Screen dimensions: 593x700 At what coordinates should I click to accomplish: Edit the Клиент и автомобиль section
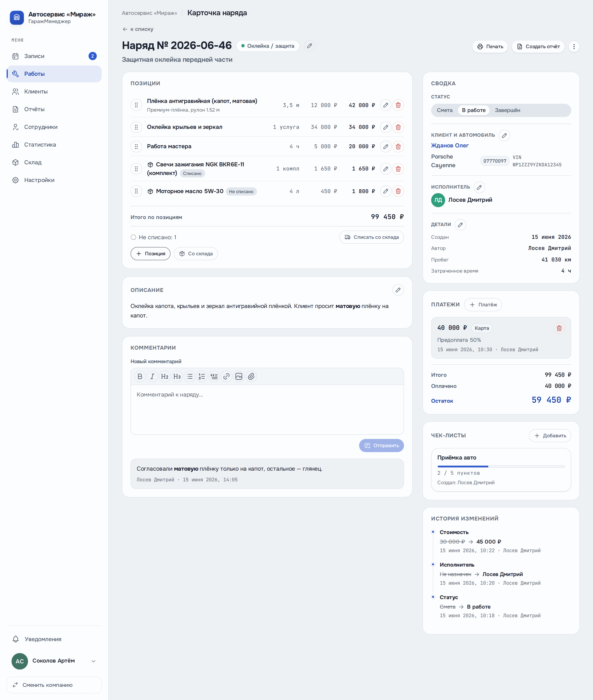click(504, 135)
